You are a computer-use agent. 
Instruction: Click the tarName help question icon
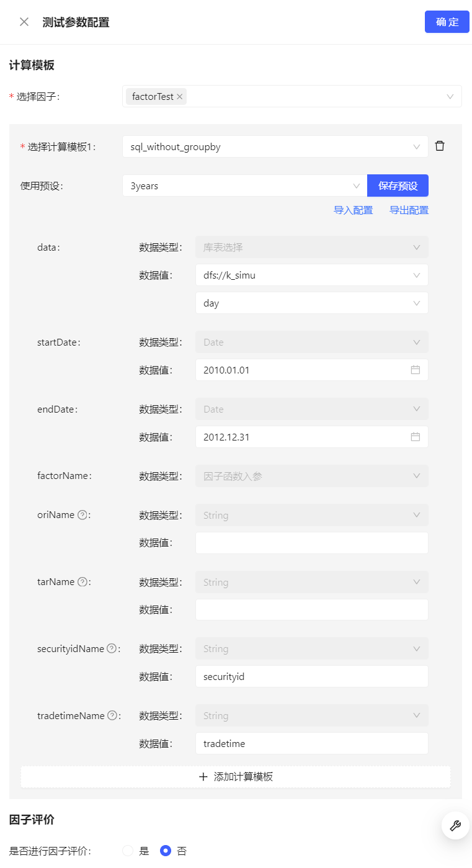(82, 582)
